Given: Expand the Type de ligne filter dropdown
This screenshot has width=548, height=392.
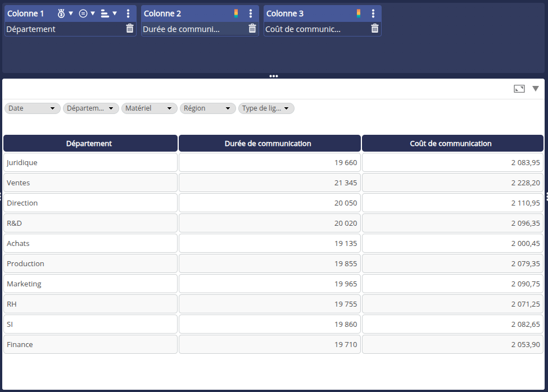Looking at the screenshot, I should pos(266,108).
